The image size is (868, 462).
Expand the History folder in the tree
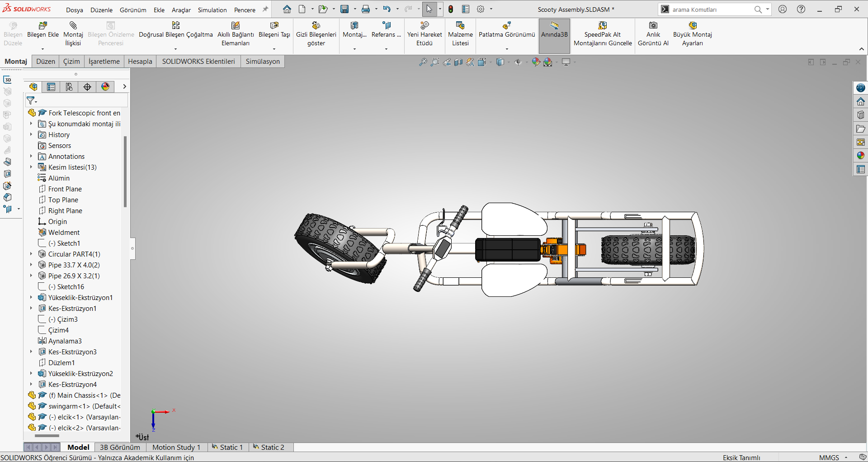coord(31,135)
